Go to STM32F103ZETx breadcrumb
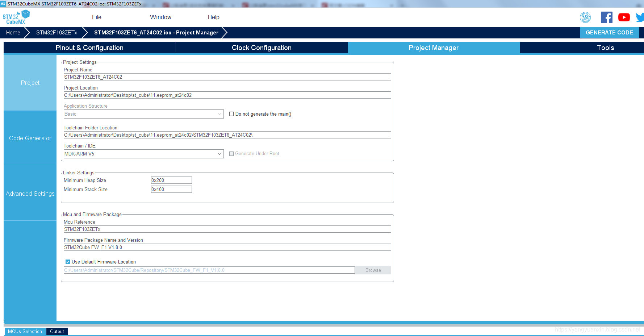Viewport: 644px width, 336px height. 57,33
